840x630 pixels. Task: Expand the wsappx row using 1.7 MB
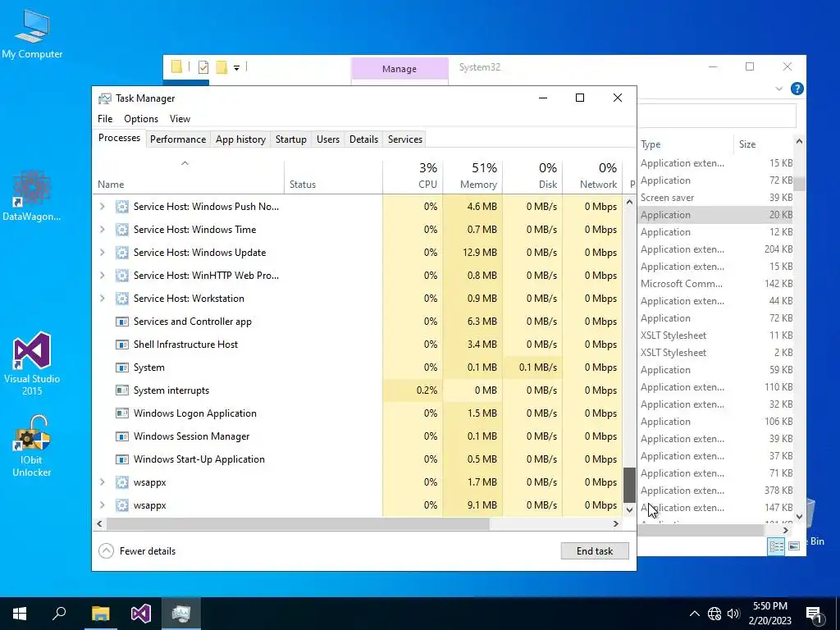coord(103,482)
